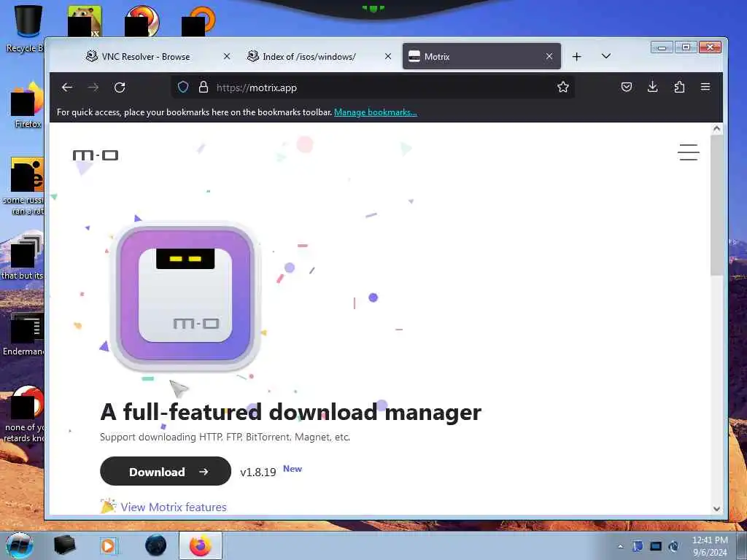Click the Motrix m-o logo in the header
The height and width of the screenshot is (560, 747).
96,155
